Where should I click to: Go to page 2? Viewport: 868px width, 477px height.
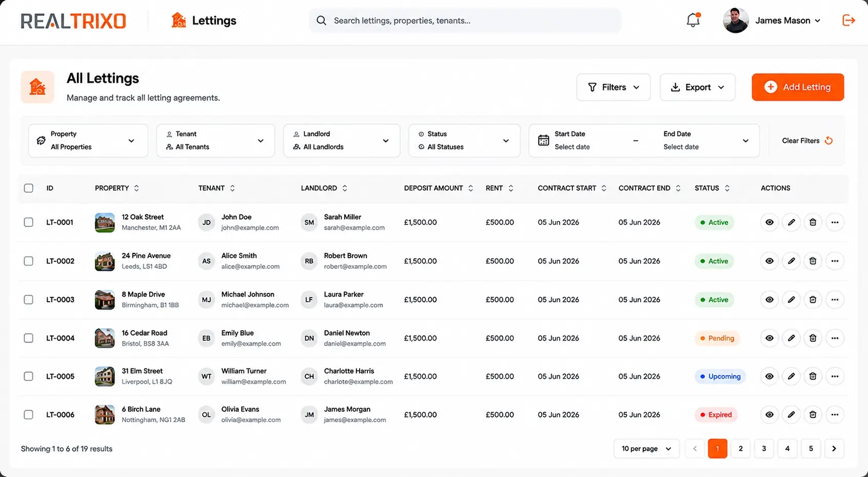pos(741,449)
